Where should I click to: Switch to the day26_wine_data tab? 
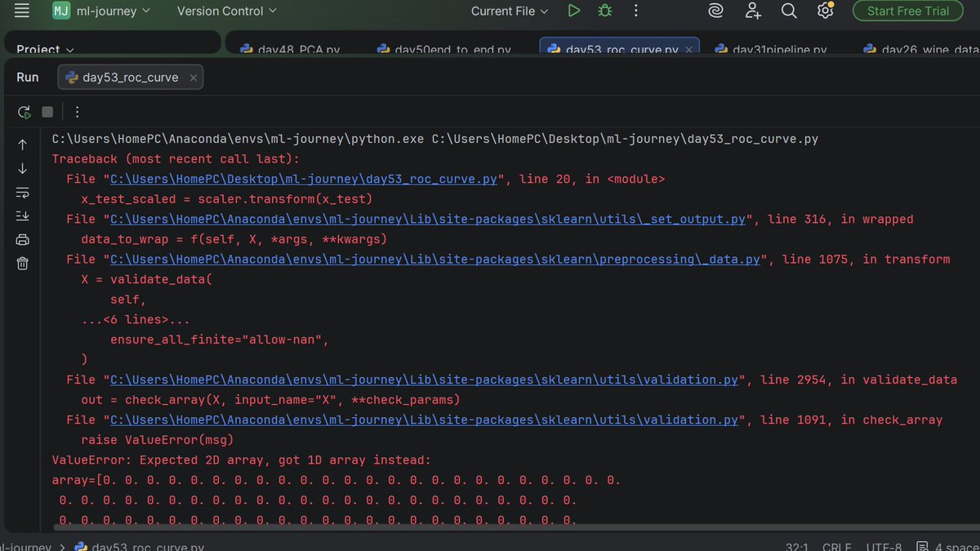tap(921, 49)
